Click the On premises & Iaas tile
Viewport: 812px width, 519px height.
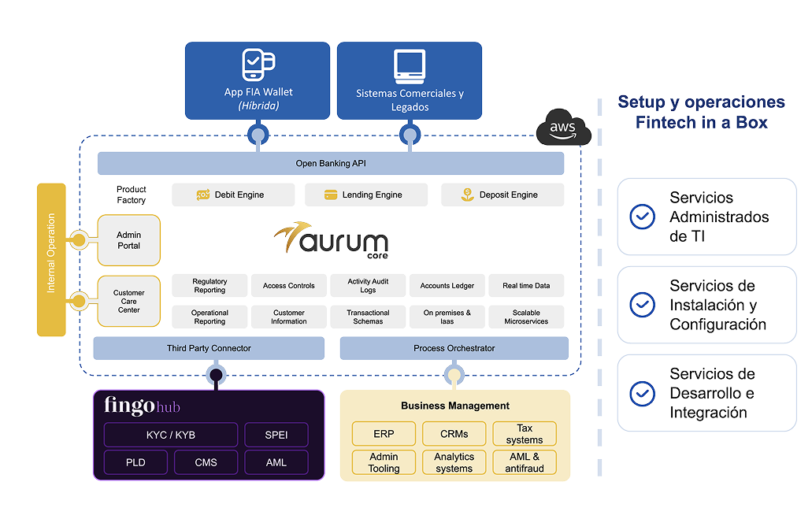[x=447, y=317]
